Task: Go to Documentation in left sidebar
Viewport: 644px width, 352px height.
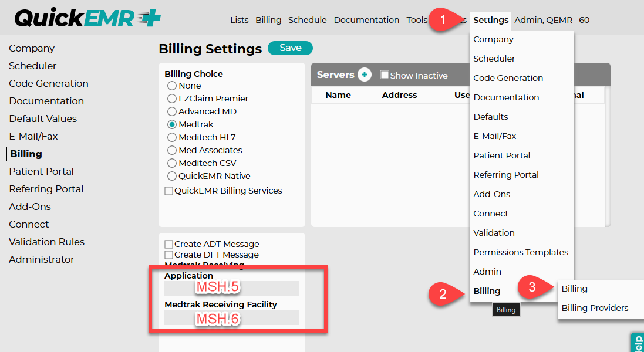Action: click(46, 101)
